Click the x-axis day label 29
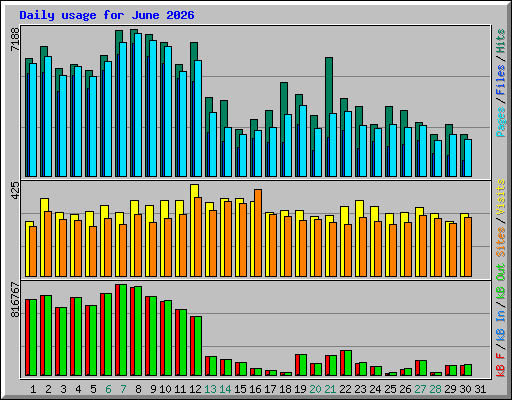This screenshot has height=400, width=512. tap(450, 389)
